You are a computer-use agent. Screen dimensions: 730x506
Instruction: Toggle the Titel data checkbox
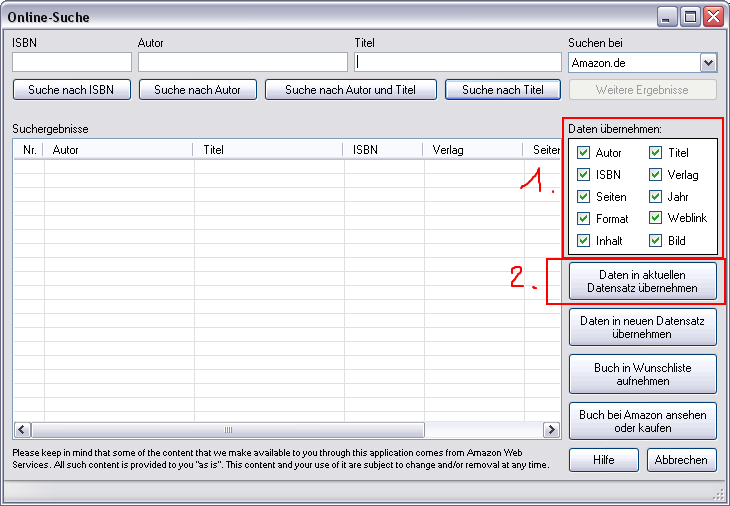[656, 153]
